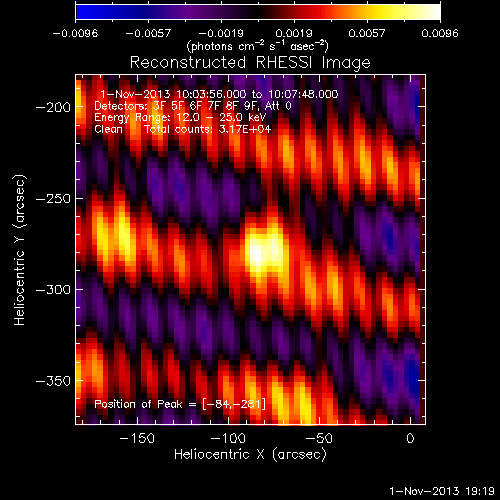500x500 pixels.
Task: Click the 'Heliocentric X (arcsec)' axis label
Action: 250,455
